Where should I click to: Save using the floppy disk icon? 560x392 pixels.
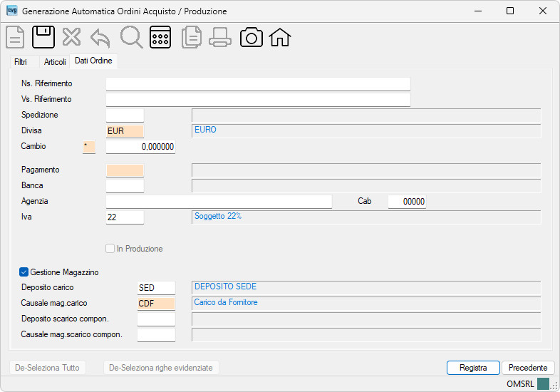click(x=43, y=37)
